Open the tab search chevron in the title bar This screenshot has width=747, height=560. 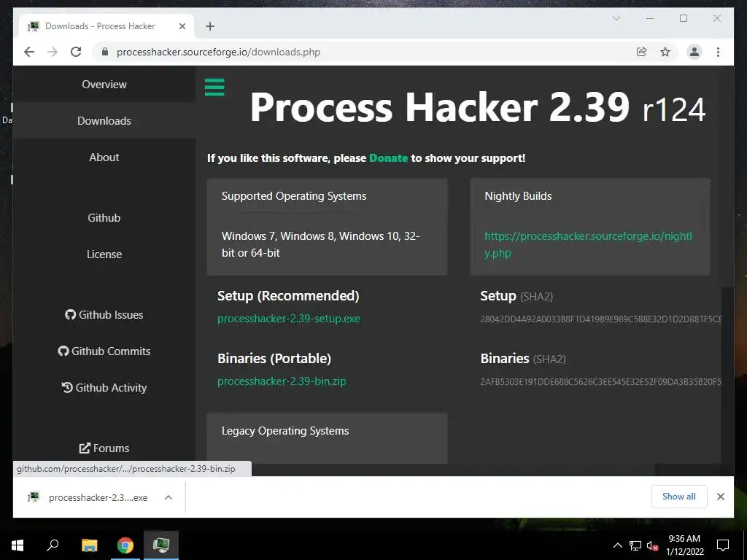point(616,18)
